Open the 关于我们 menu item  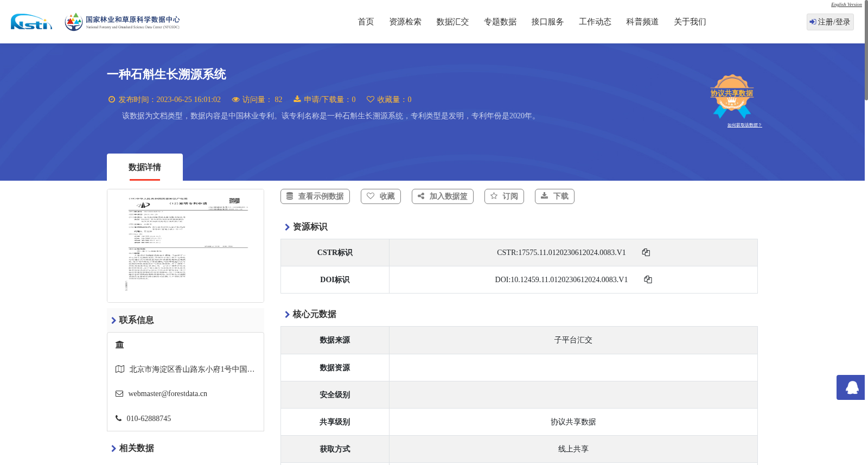point(690,22)
